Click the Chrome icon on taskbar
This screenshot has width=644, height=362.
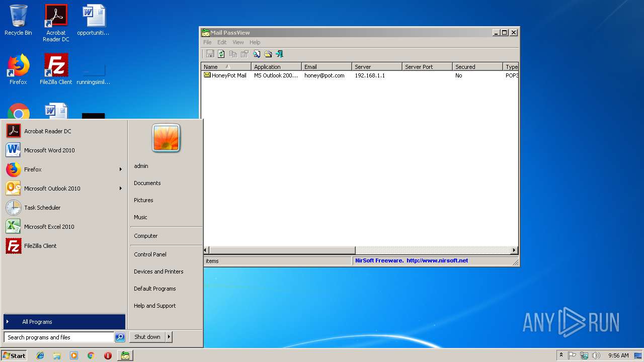tap(91, 355)
